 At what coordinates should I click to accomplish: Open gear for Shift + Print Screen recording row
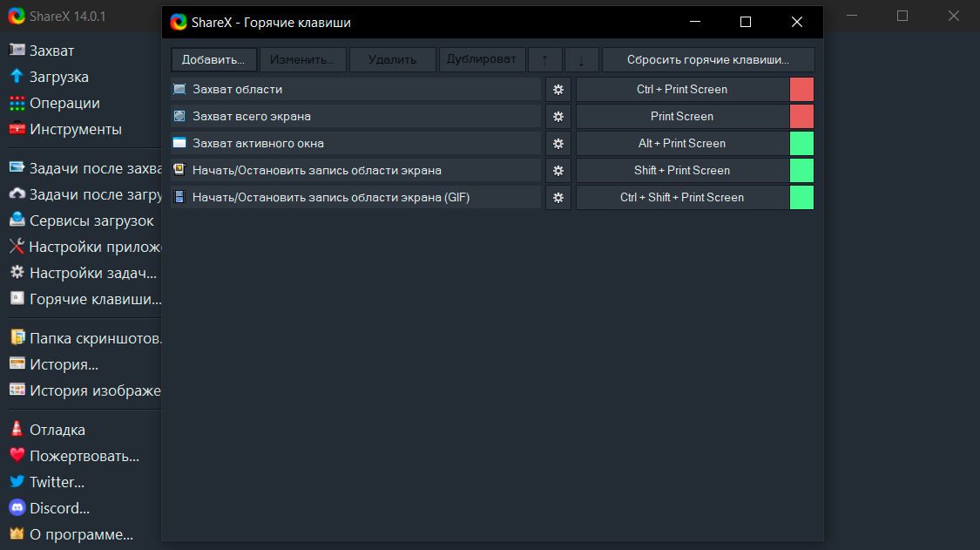558,170
